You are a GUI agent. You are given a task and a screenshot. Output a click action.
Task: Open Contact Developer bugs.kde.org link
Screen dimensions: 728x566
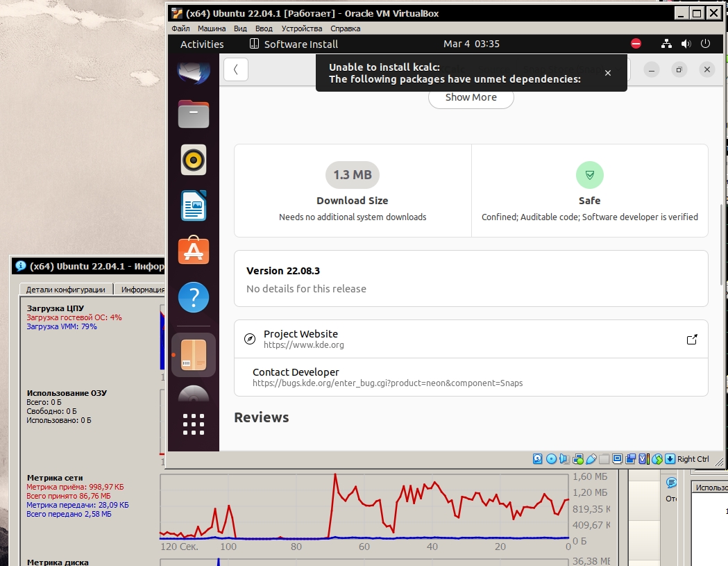pyautogui.click(x=471, y=377)
